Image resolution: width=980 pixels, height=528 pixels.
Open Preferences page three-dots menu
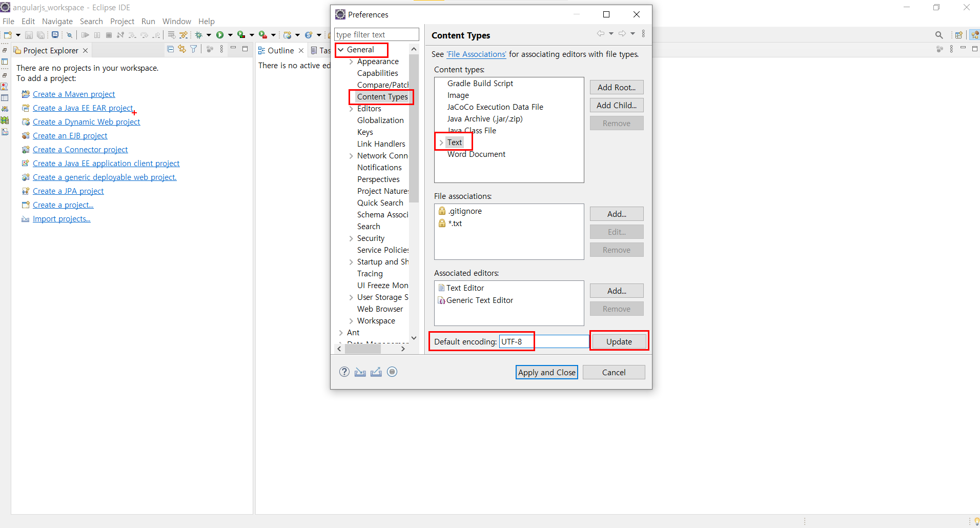coord(643,33)
